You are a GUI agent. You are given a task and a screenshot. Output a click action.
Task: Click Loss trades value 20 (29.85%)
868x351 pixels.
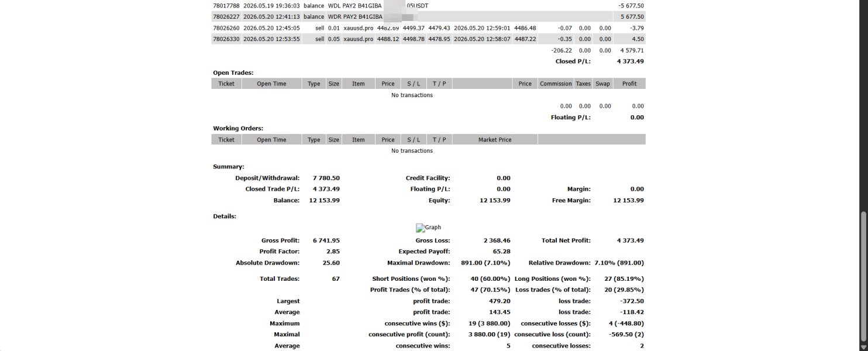[624, 290]
